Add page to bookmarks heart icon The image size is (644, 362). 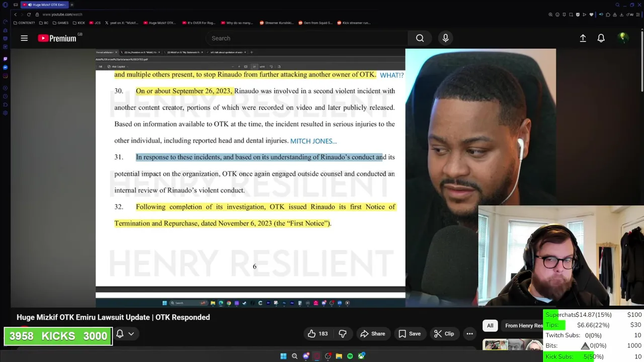tap(591, 15)
